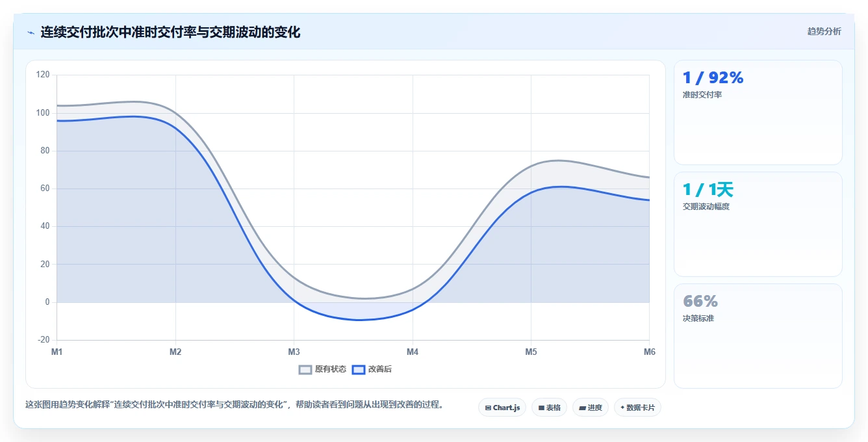Click the chart title 连续交付批次中准时交付率与交期波动的变化
This screenshot has height=442, width=868.
coord(170,32)
